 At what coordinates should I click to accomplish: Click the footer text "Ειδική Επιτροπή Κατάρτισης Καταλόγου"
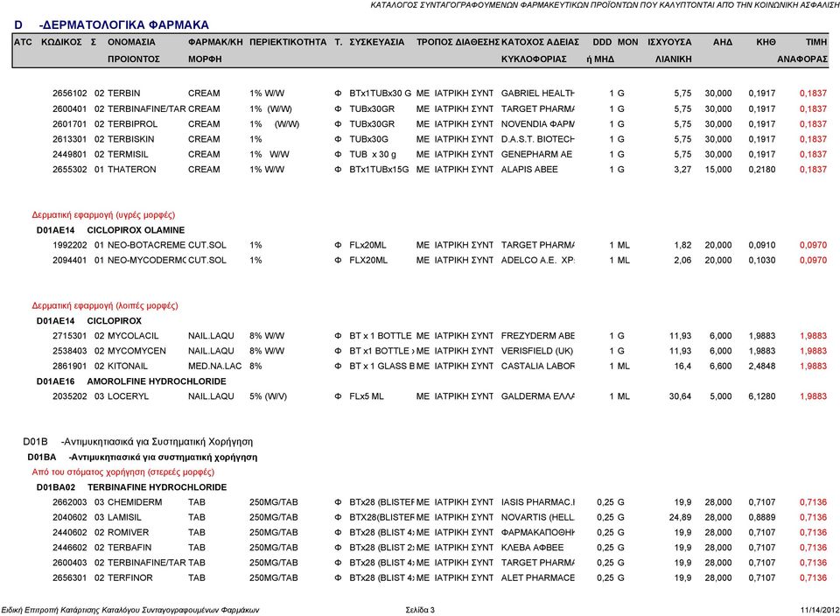pos(70,610)
